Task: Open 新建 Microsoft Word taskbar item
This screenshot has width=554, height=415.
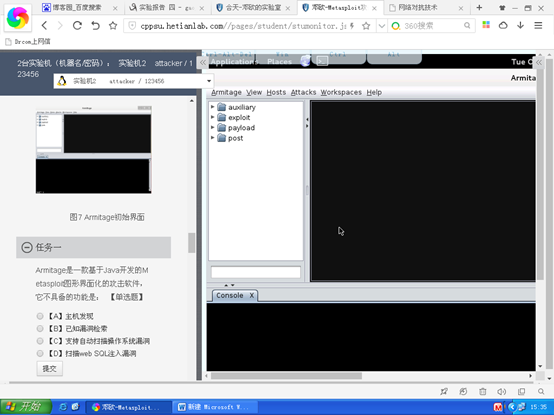Action: [216, 407]
